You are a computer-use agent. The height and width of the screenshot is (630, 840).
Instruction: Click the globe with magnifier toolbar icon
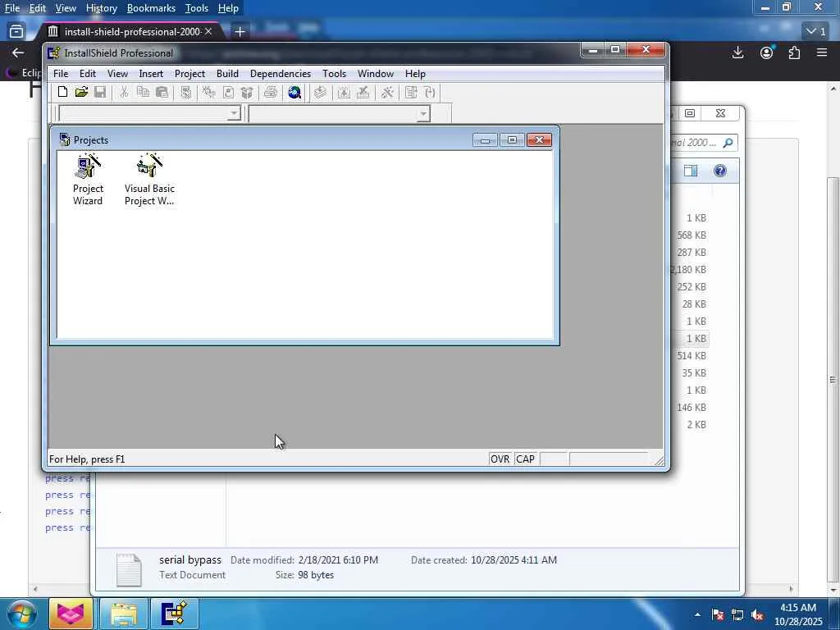coord(294,92)
